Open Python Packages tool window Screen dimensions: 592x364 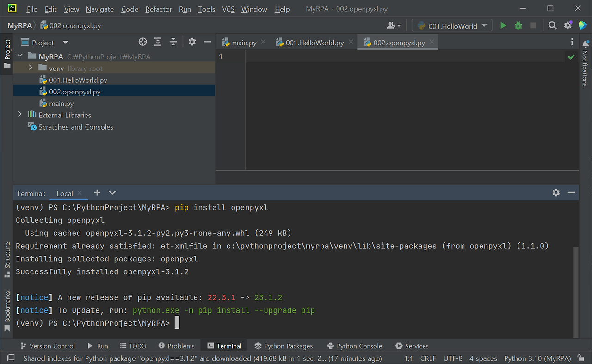[x=284, y=346]
